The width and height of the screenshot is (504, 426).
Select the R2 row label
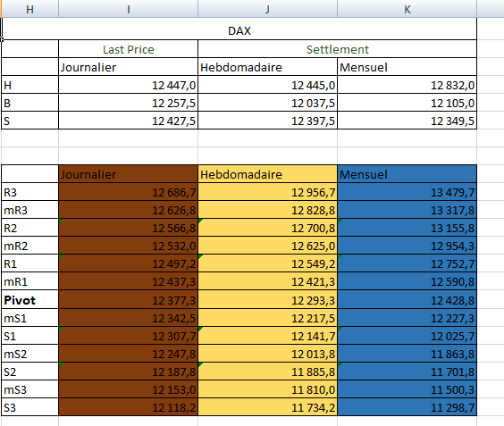tap(29, 228)
